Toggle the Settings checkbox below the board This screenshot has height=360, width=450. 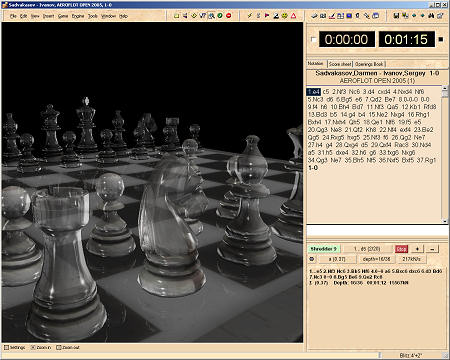(x=6, y=347)
